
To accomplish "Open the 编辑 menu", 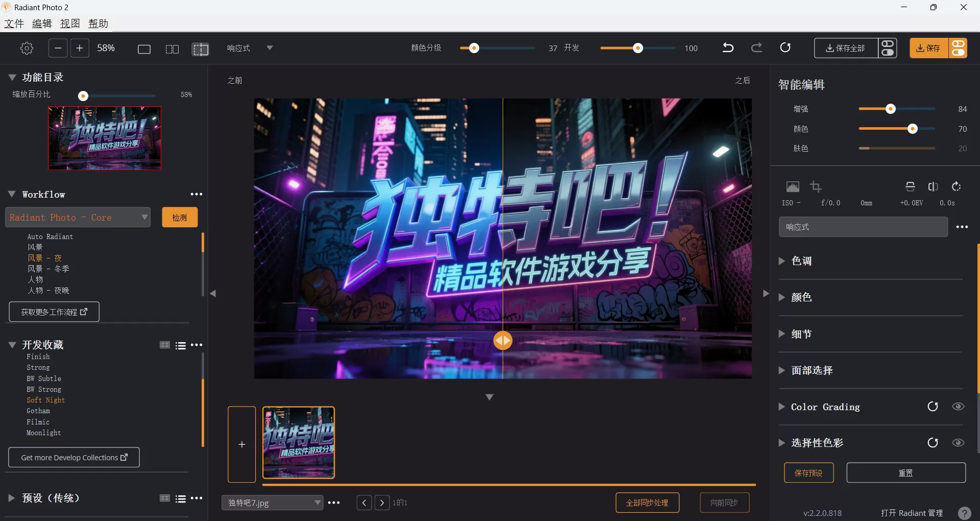I will tap(42, 23).
